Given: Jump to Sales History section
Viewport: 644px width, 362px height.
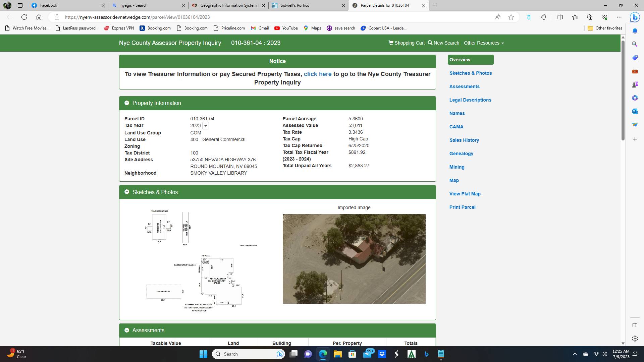Looking at the screenshot, I should point(464,140).
